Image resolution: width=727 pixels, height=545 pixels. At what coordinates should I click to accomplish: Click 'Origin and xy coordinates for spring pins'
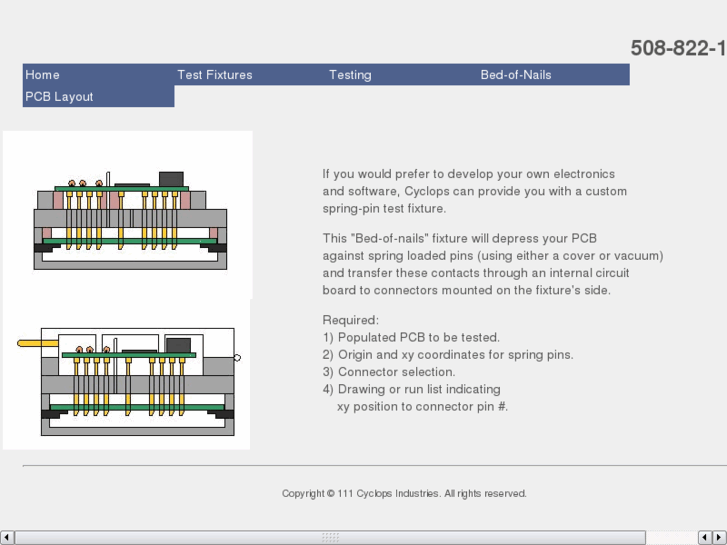455,355
